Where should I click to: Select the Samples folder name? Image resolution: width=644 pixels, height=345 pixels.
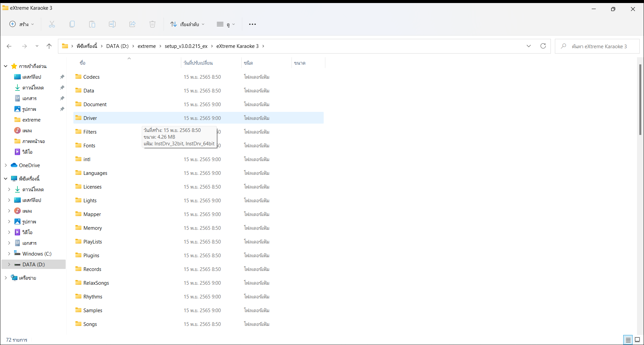93,310
